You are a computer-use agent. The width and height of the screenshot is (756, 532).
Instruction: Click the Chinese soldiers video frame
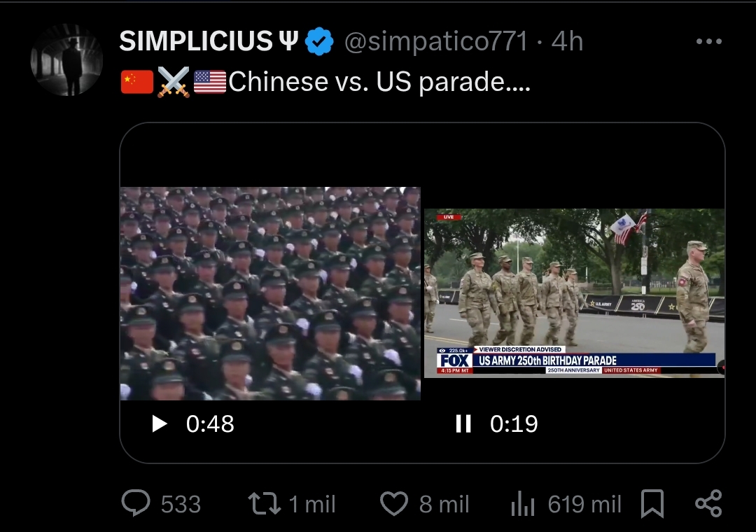270,293
